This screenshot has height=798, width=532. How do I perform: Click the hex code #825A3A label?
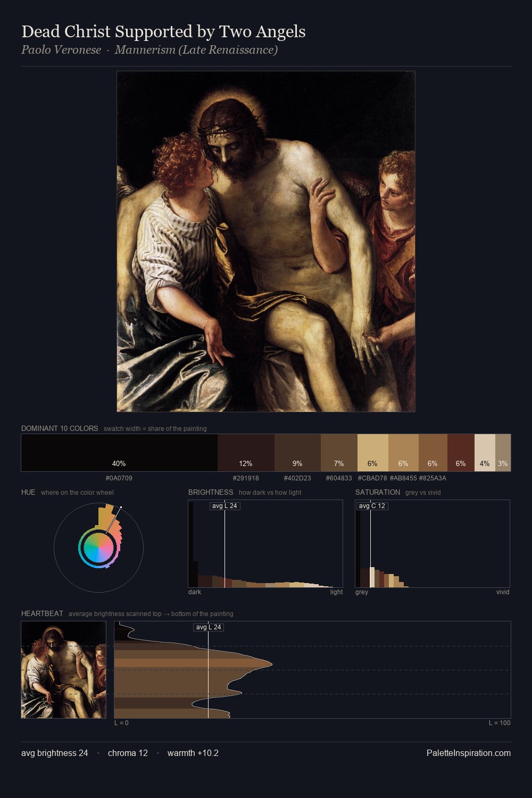[433, 478]
